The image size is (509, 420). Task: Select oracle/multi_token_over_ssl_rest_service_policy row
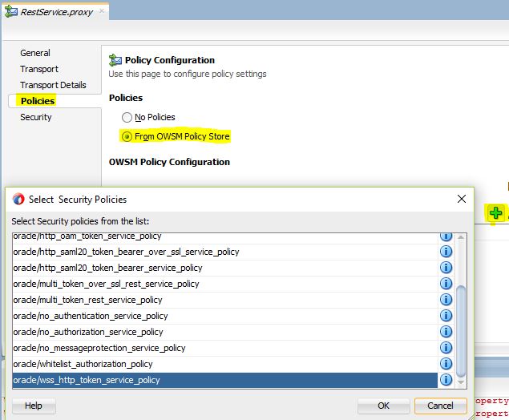pyautogui.click(x=225, y=284)
